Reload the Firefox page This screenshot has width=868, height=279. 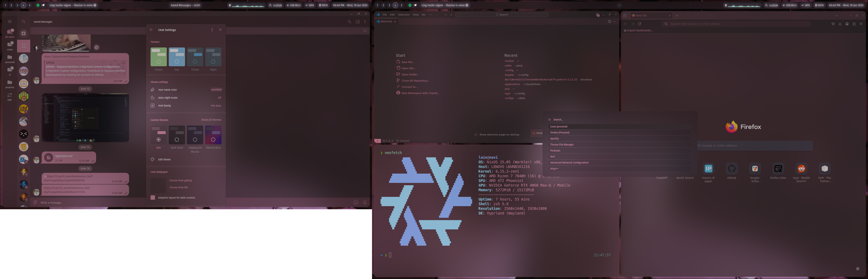tap(640, 24)
